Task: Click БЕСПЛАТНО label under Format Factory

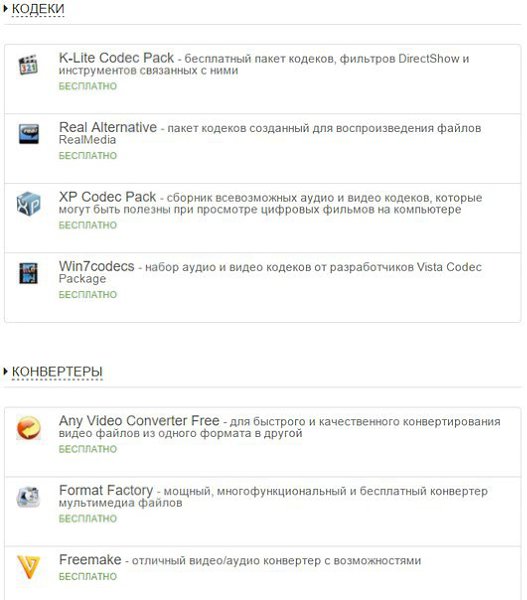Action: click(x=88, y=518)
